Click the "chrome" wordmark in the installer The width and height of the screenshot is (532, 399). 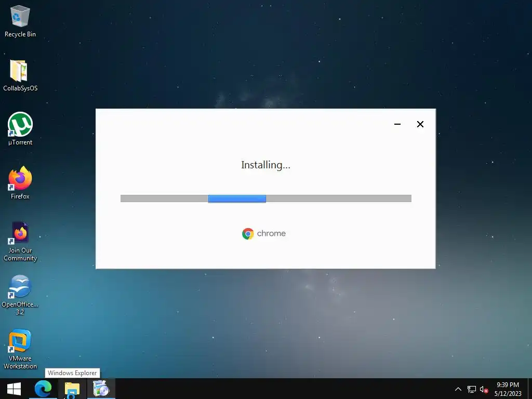point(271,233)
